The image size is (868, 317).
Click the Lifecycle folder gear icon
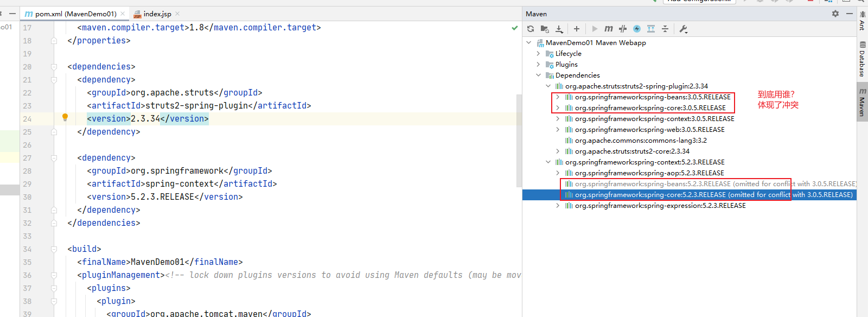click(x=550, y=54)
